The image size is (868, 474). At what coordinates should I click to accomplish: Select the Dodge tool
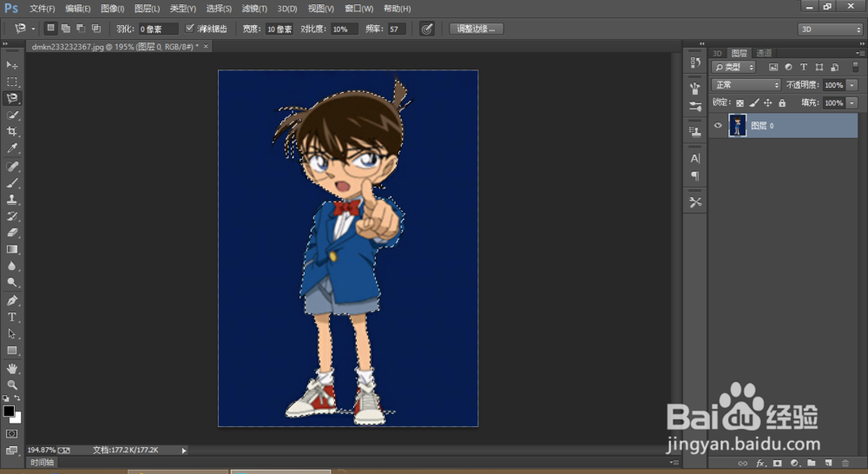point(11,283)
